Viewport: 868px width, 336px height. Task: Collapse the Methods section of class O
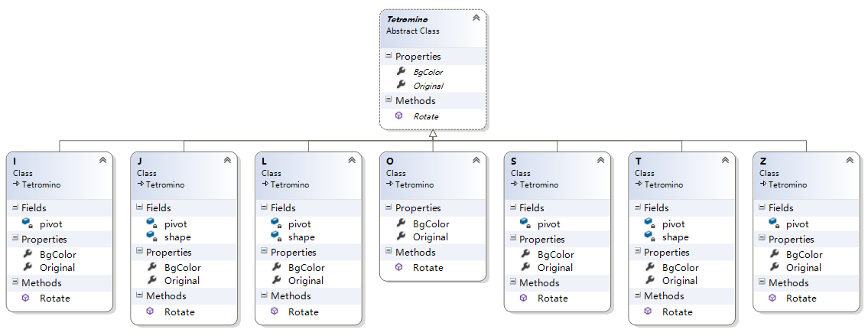click(388, 252)
